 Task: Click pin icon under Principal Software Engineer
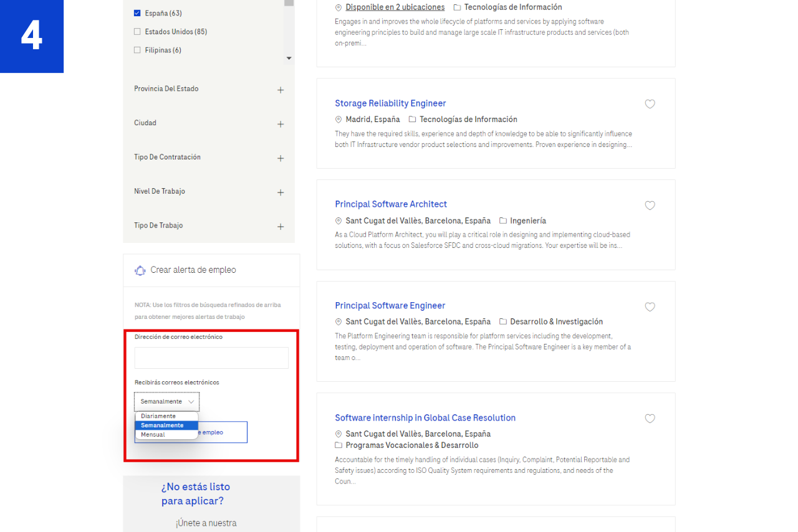(339, 322)
